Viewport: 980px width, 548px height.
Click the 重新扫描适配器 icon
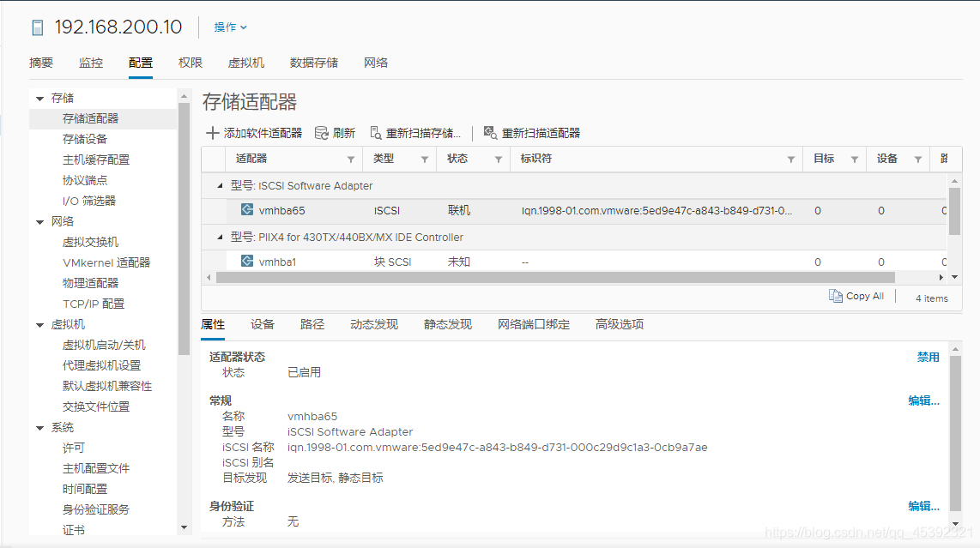[491, 133]
